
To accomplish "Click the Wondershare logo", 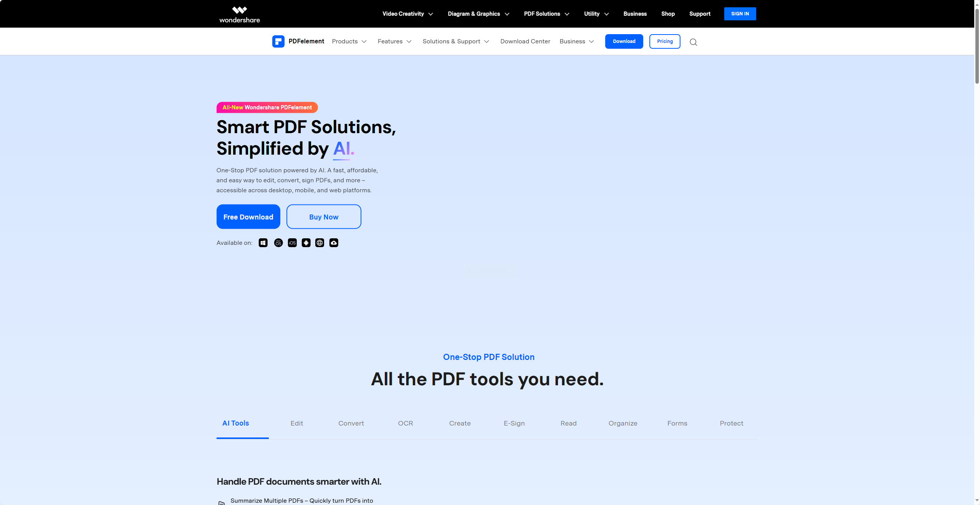I will [240, 14].
